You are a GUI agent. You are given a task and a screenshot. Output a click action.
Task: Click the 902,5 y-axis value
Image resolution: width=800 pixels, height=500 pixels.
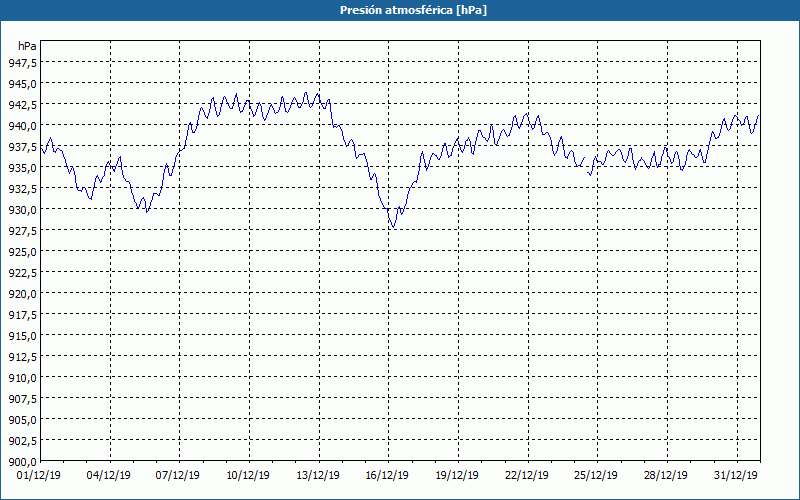click(x=22, y=441)
